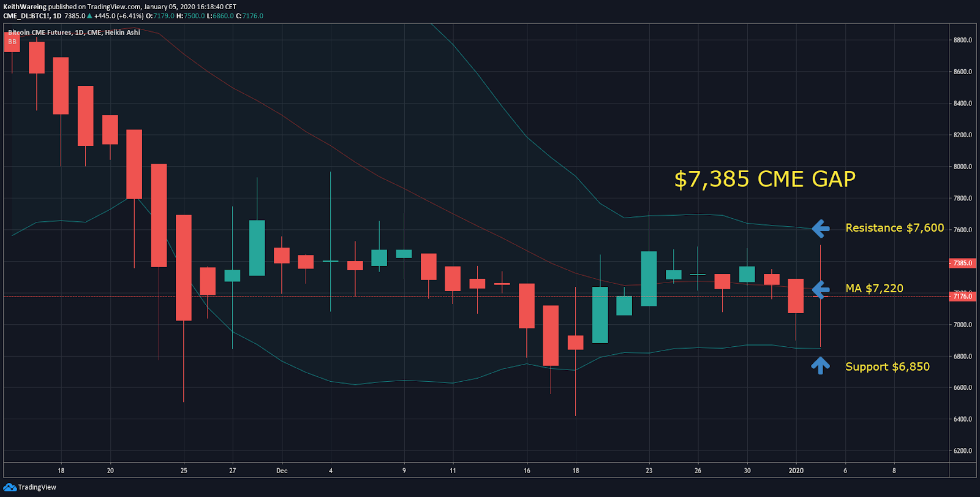Click the 'MA $7,220' label
Image resolution: width=980 pixels, height=497 pixels.
874,289
